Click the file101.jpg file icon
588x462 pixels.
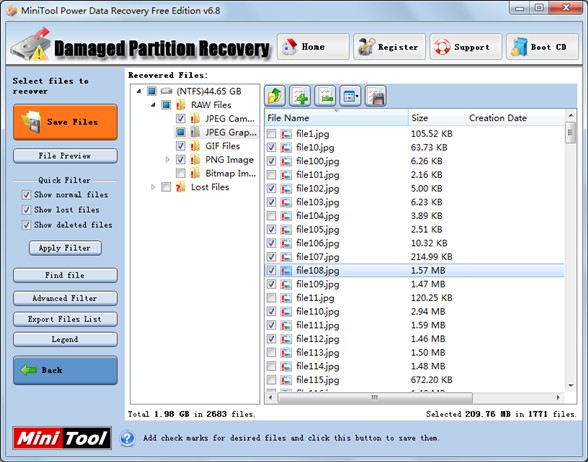[286, 175]
